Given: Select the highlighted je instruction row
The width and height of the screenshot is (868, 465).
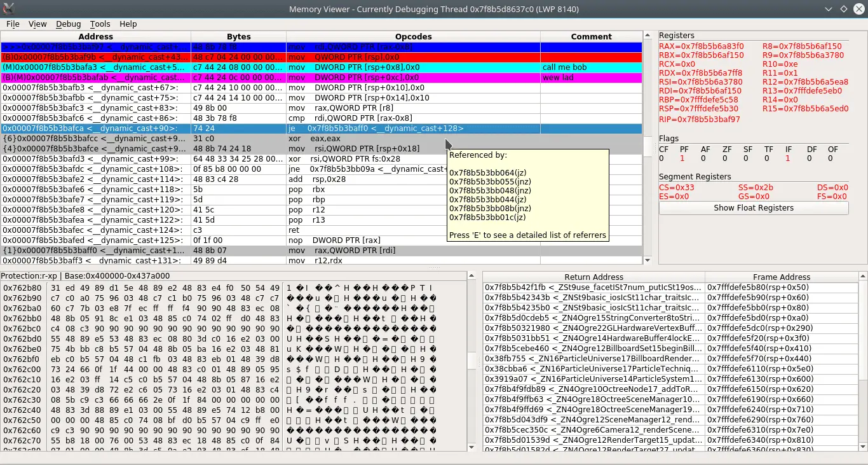Looking at the screenshot, I should pyautogui.click(x=322, y=128).
